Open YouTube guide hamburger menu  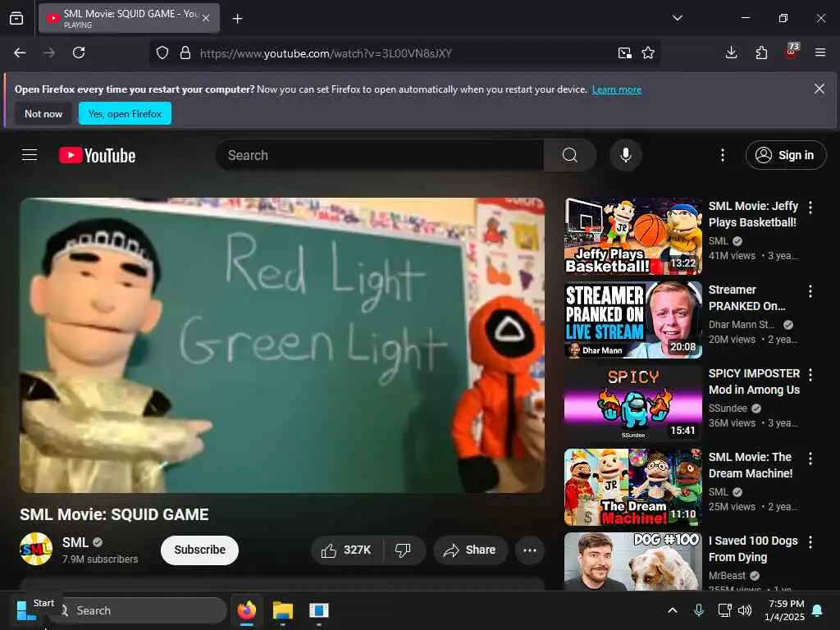click(x=30, y=155)
